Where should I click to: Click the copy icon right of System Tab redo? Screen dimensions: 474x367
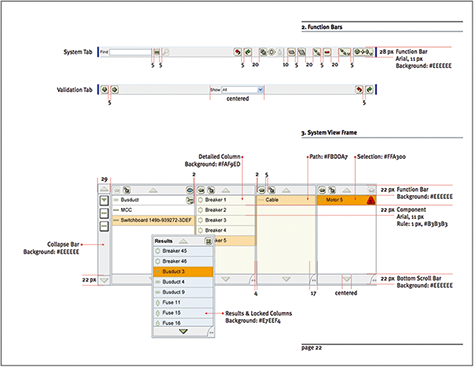[263, 52]
